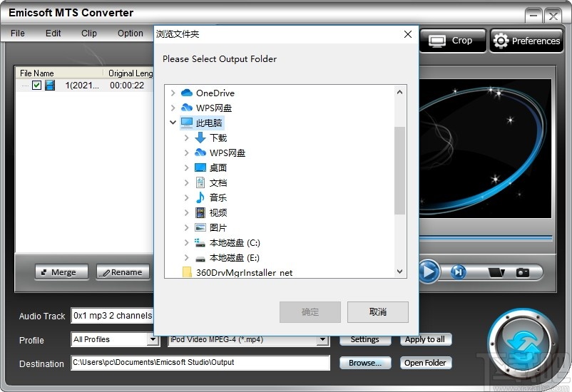
Task: Click the film strip icon of file 1(2021...
Action: tap(50, 86)
